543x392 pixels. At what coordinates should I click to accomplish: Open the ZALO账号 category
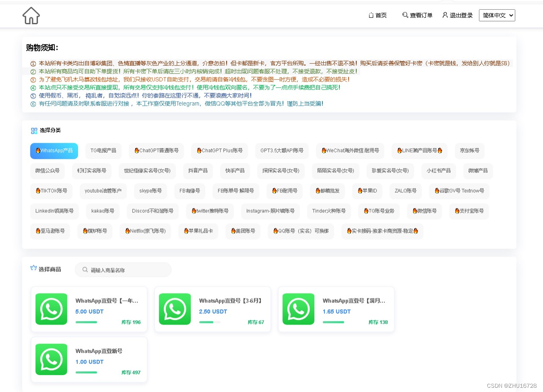coord(406,191)
